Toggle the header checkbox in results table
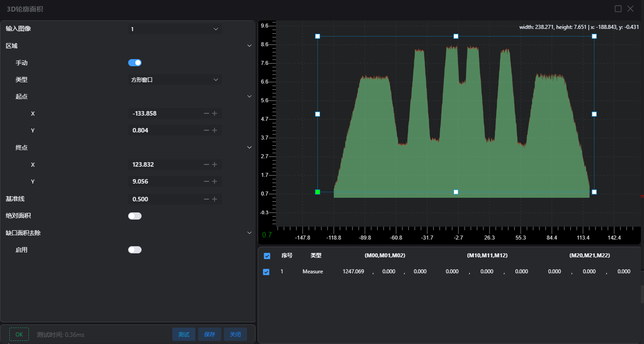 tap(267, 256)
